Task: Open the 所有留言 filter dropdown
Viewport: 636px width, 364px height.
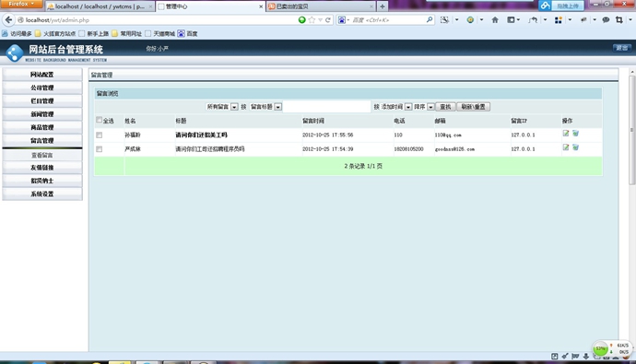Action: [222, 107]
